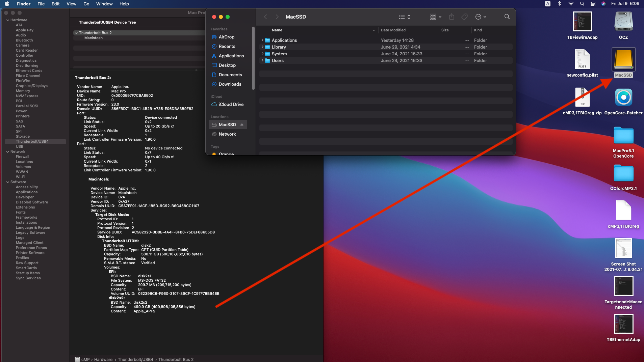Image resolution: width=644 pixels, height=362 pixels.
Task: Expand the Users folder row
Action: tap(262, 60)
